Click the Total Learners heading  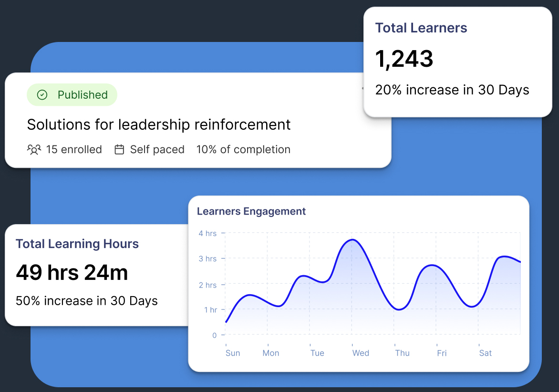421,28
